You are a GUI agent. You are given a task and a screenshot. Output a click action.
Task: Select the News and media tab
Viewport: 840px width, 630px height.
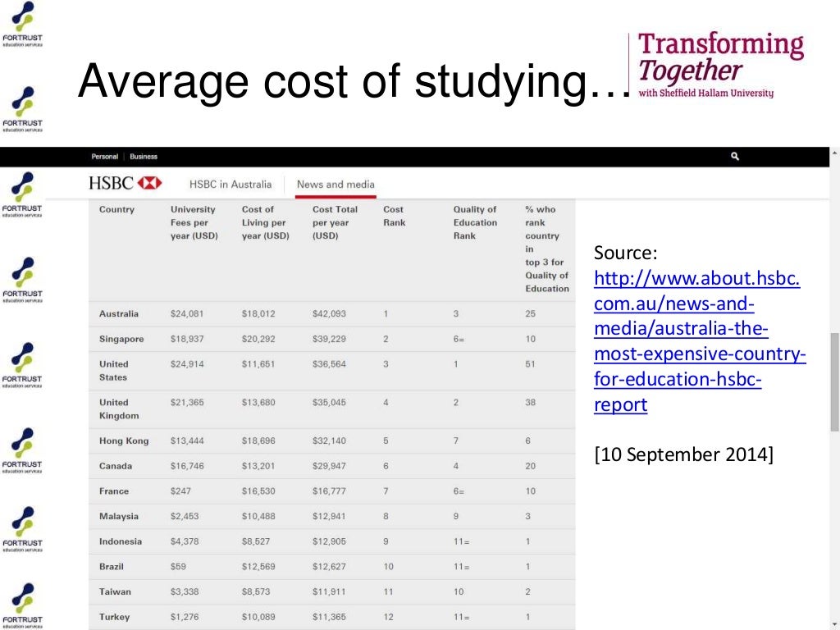pyautogui.click(x=336, y=185)
